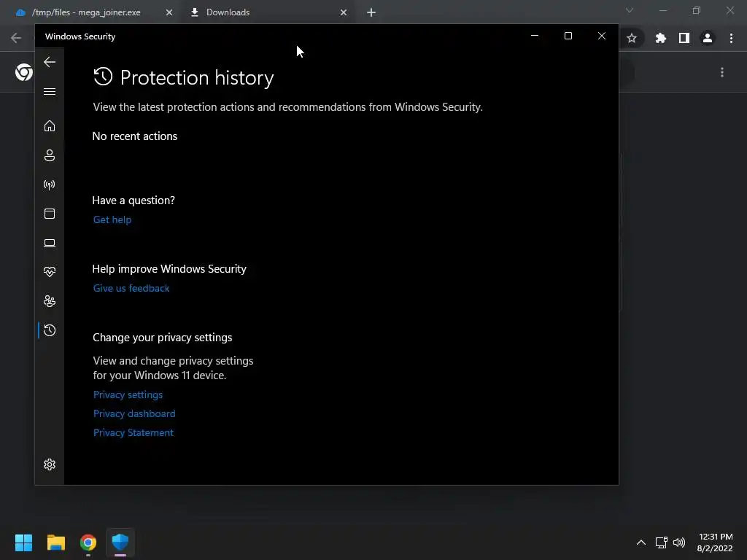This screenshot has height=560, width=747.
Task: Select the Protection history sidebar icon
Action: click(x=50, y=330)
